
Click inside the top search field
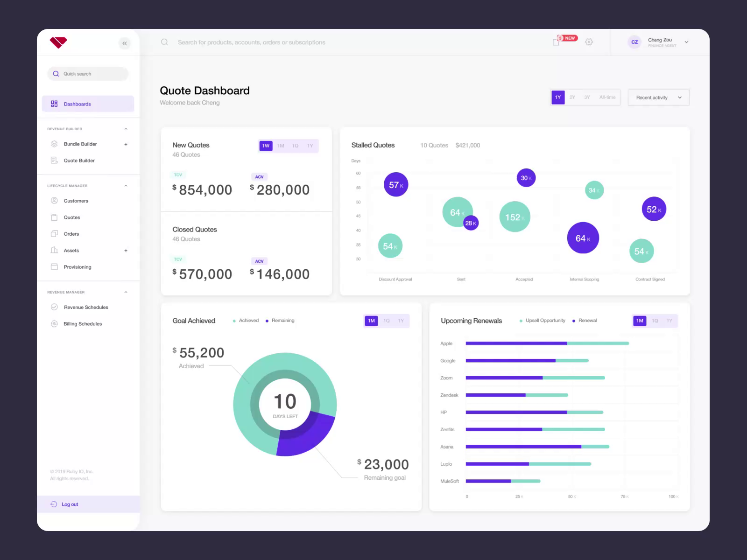pyautogui.click(x=280, y=42)
